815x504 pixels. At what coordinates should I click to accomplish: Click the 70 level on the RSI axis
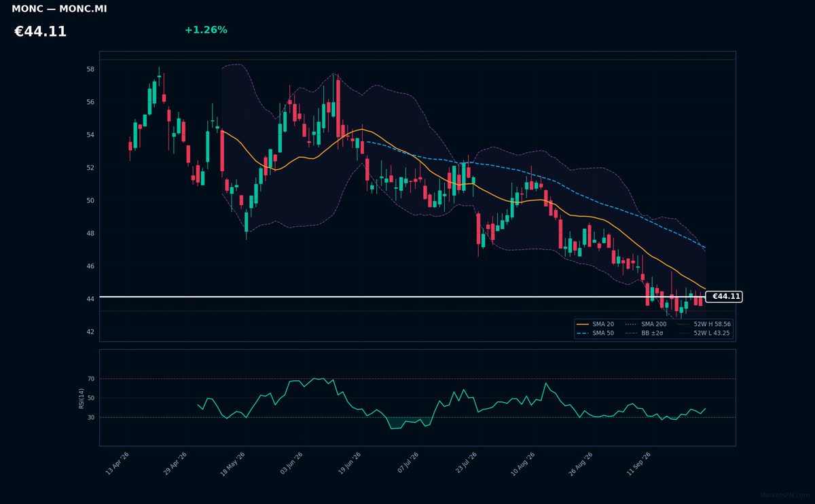(x=91, y=378)
